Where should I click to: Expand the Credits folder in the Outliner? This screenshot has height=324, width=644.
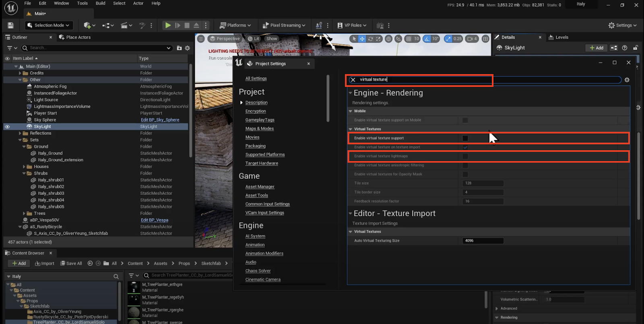pos(20,73)
